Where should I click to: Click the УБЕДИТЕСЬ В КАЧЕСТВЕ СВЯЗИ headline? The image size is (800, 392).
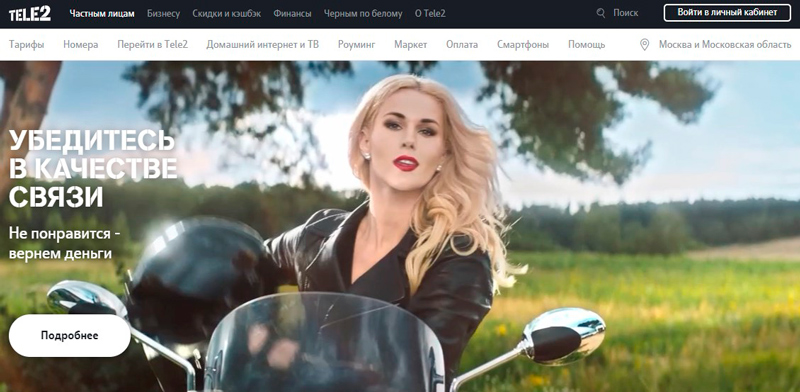pos(93,168)
